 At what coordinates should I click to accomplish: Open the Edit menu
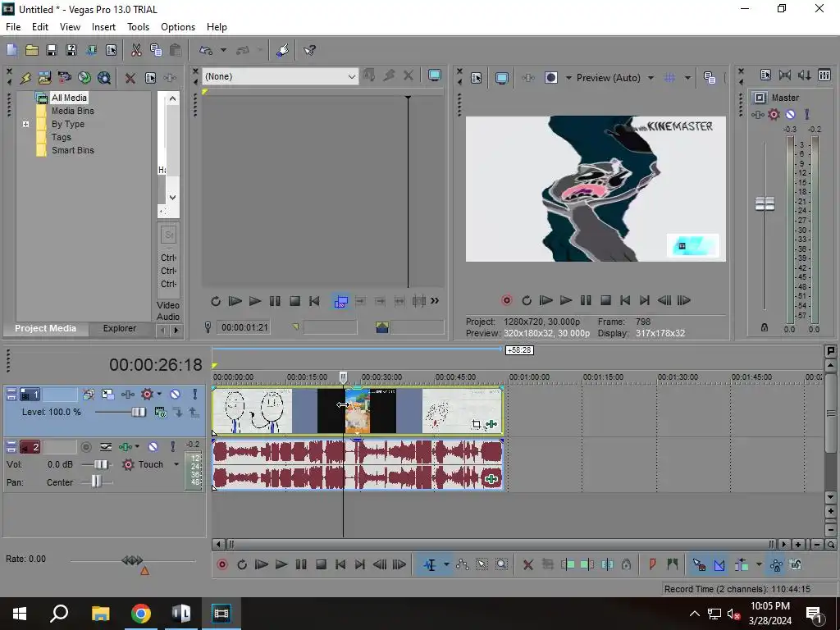click(x=40, y=27)
